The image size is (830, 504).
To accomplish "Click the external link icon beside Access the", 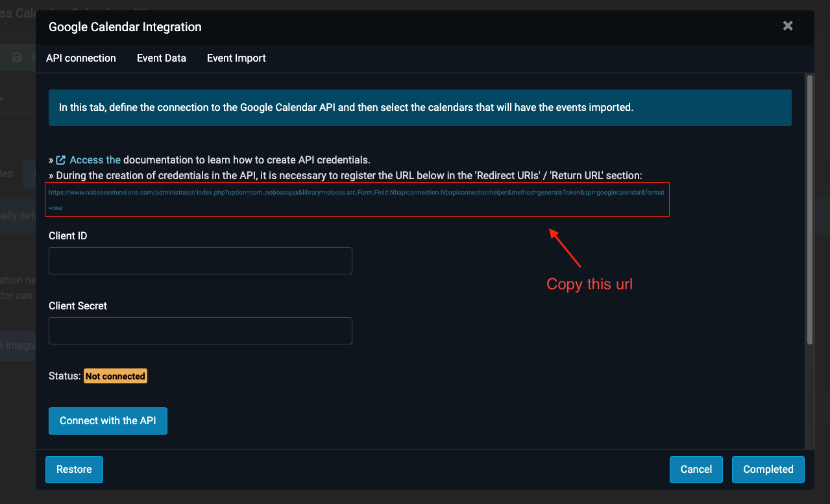I will click(61, 160).
